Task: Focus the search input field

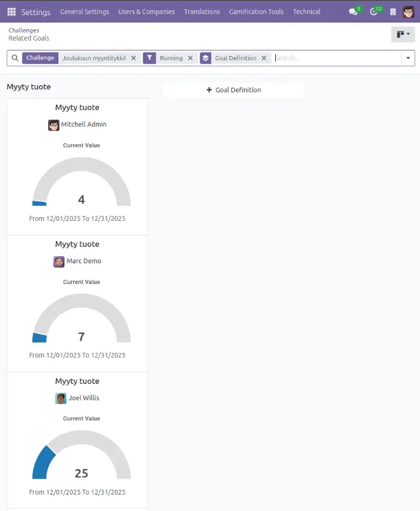Action: point(335,58)
